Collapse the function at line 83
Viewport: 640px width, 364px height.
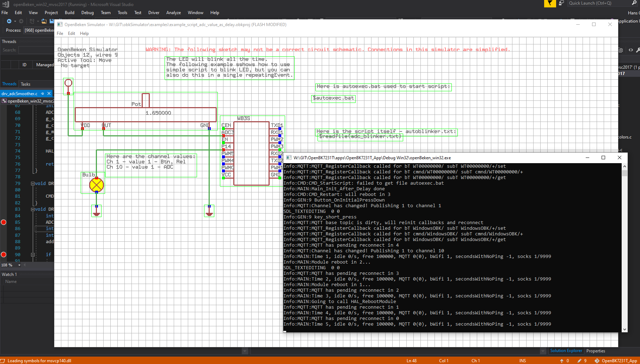(33, 209)
